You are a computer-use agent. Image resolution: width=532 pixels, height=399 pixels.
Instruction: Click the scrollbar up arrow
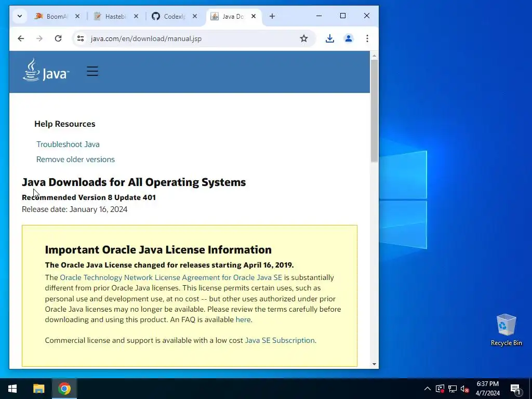tap(374, 56)
